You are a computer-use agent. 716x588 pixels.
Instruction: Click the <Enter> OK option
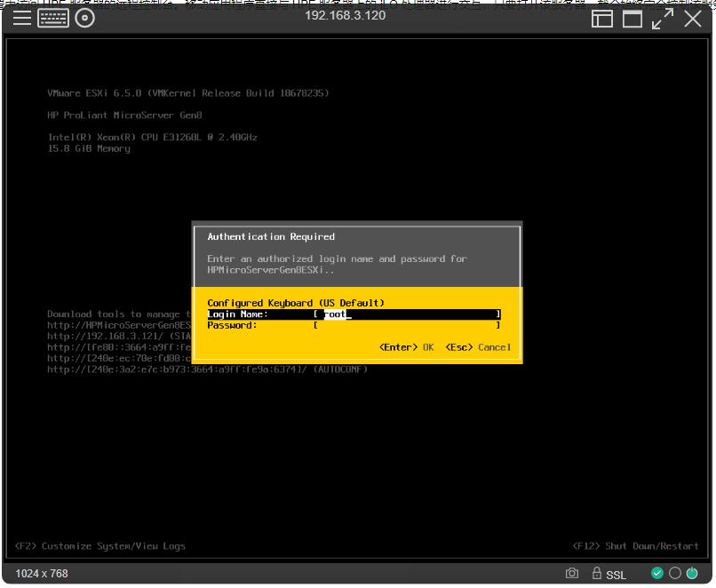click(x=406, y=347)
